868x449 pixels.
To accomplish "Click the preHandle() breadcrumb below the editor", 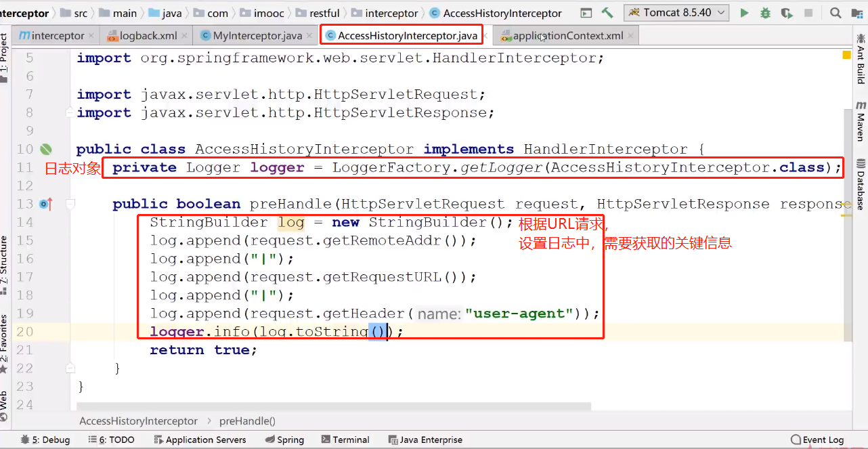I will click(x=247, y=421).
